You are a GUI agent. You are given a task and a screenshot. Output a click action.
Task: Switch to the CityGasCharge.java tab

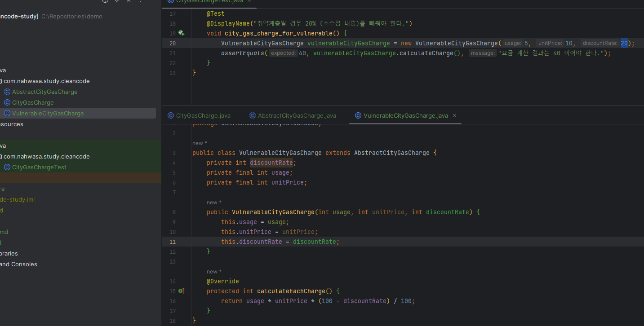[x=199, y=115]
